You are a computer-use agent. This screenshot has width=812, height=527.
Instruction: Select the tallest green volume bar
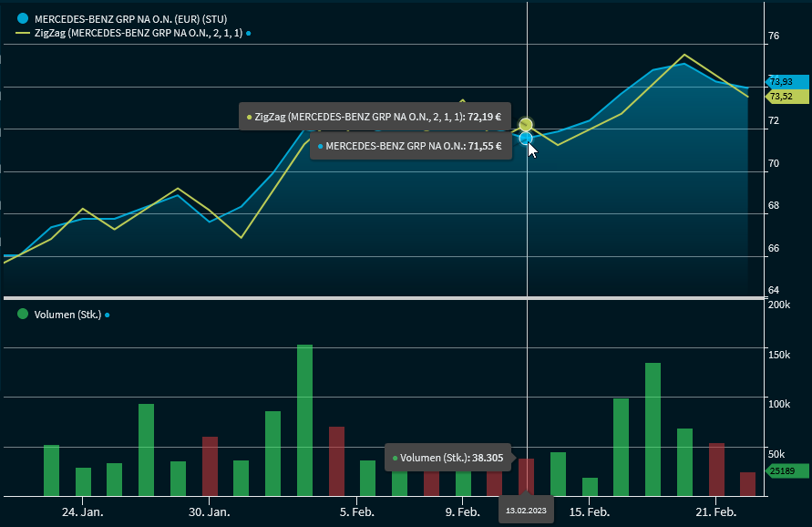pyautogui.click(x=304, y=419)
